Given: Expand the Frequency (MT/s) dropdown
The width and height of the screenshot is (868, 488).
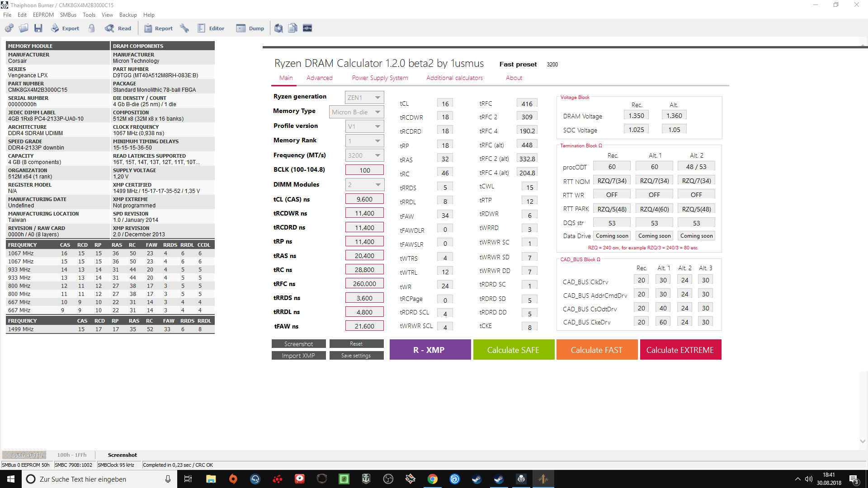Looking at the screenshot, I should point(364,155).
